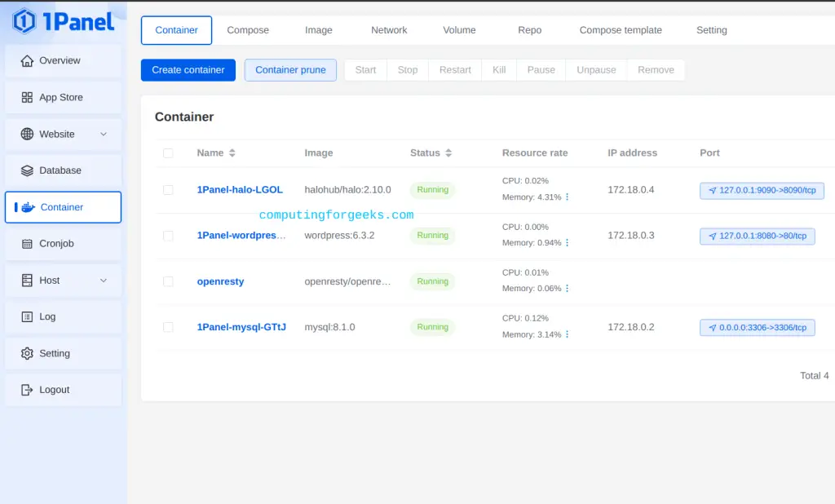This screenshot has width=835, height=504.
Task: Select the 1Panel-halo-LGOL row checkbox
Action: [168, 190]
